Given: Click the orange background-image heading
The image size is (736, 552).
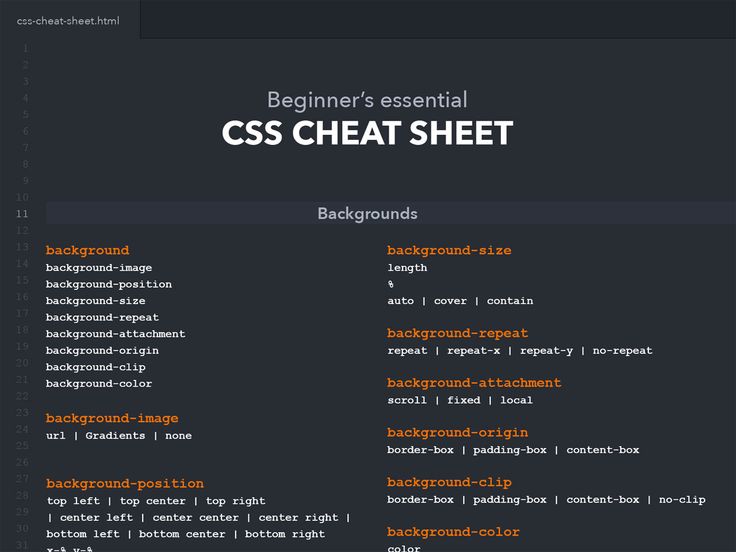Looking at the screenshot, I should 112,418.
